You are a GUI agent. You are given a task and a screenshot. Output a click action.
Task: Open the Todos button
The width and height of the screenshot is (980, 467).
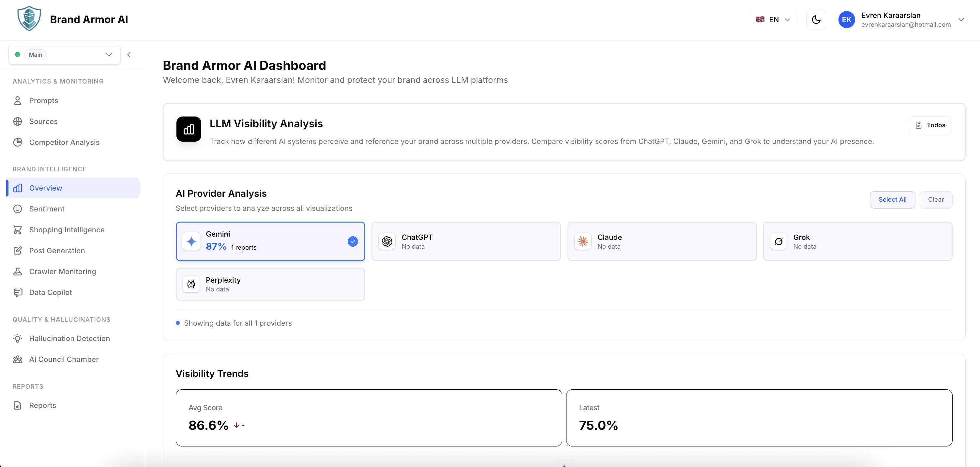click(x=930, y=125)
